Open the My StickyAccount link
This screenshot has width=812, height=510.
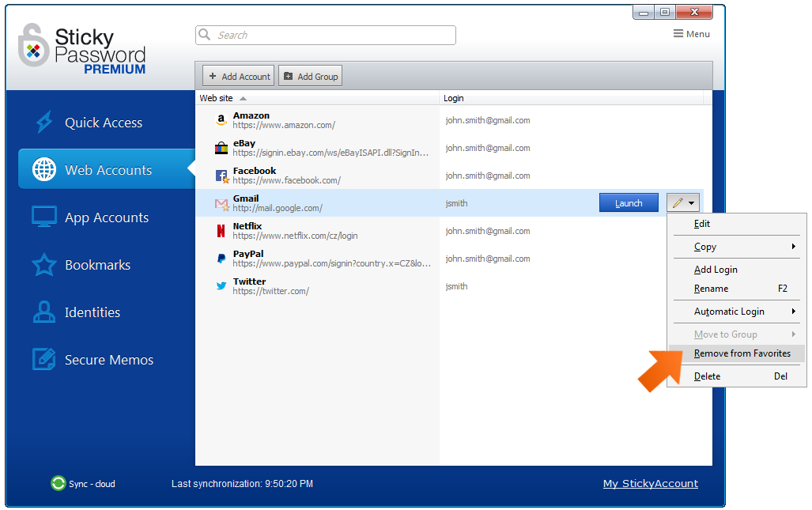[x=651, y=483]
